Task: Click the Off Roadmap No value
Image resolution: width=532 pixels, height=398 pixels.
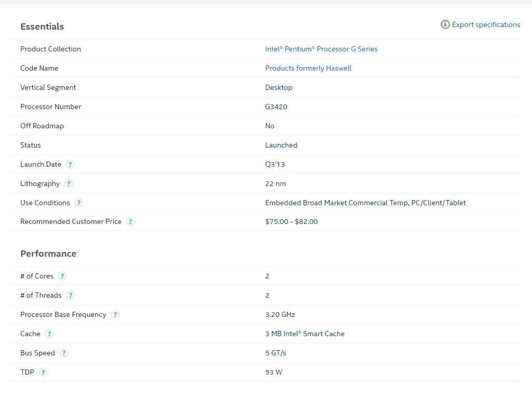Action: click(270, 126)
